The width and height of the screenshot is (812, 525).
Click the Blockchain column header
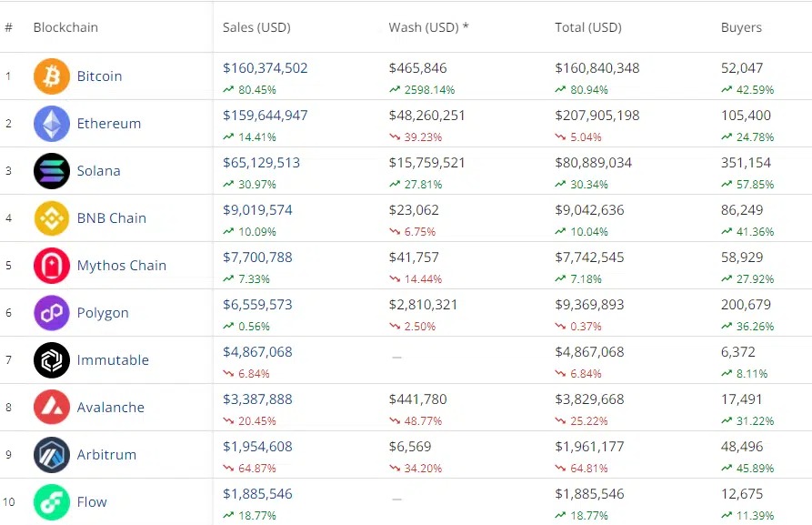(65, 27)
